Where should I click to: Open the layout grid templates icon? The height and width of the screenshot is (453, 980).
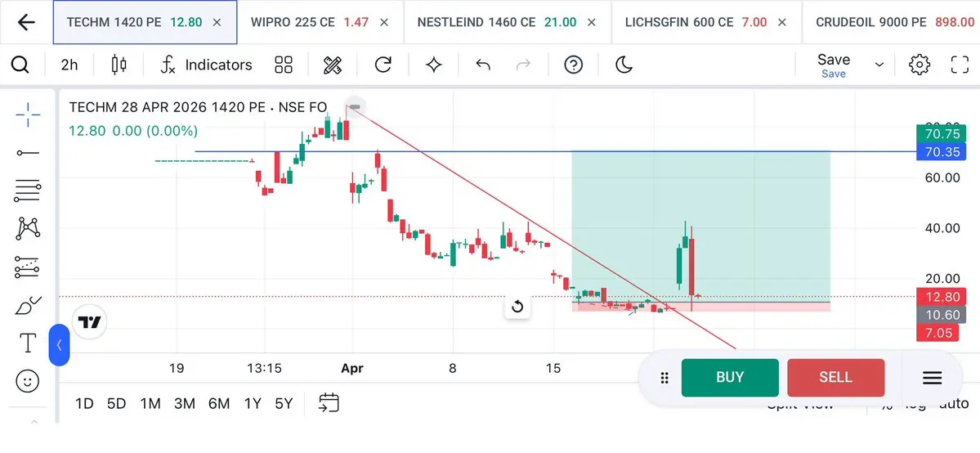point(284,65)
